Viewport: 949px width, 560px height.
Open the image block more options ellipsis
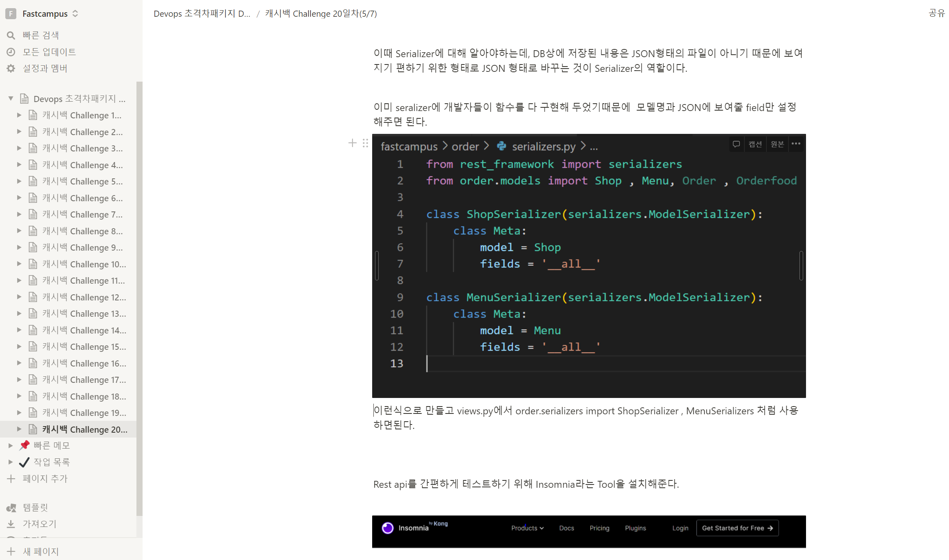click(x=796, y=144)
